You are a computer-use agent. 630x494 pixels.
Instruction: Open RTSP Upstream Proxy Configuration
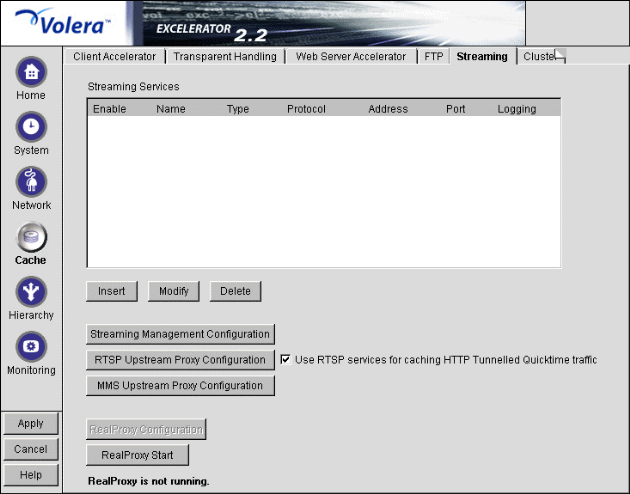(180, 360)
